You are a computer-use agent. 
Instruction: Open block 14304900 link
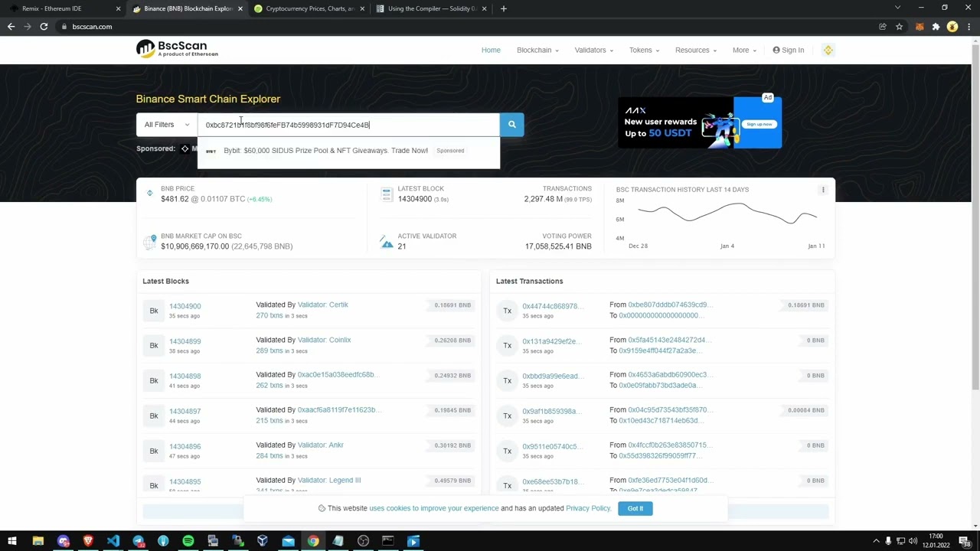click(185, 306)
